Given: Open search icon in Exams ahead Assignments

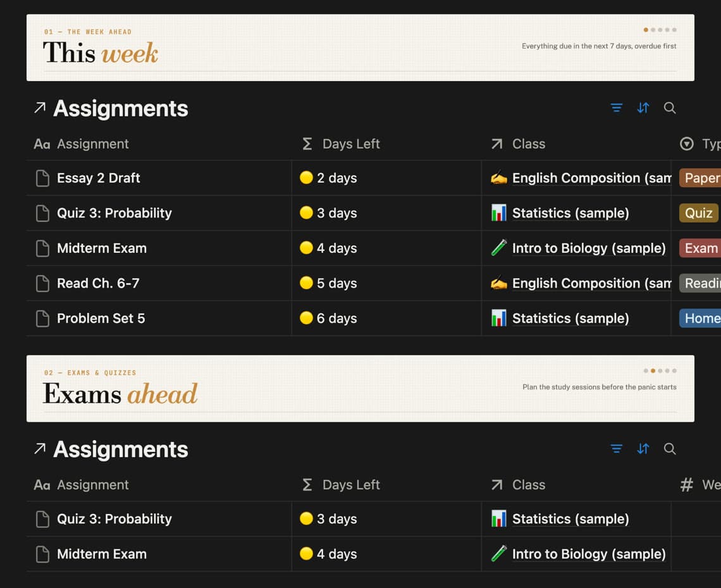Looking at the screenshot, I should point(670,448).
